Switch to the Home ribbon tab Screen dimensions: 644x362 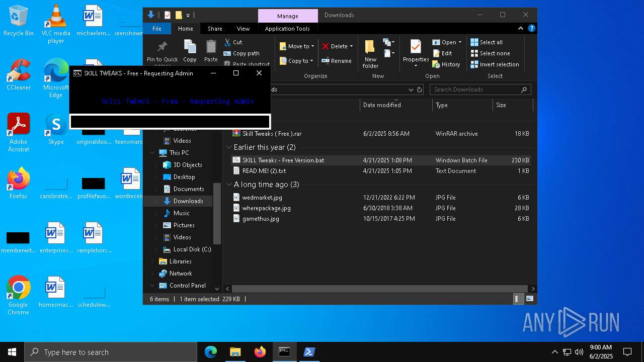pos(185,29)
